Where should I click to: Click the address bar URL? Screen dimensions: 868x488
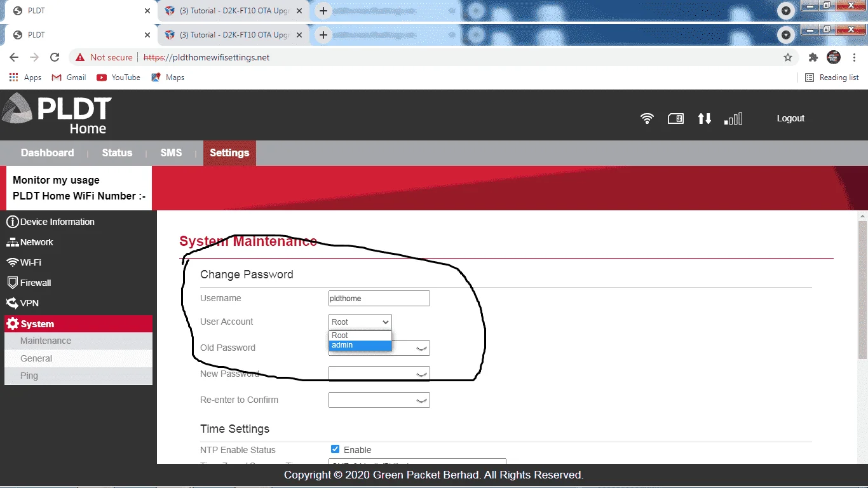click(x=207, y=57)
